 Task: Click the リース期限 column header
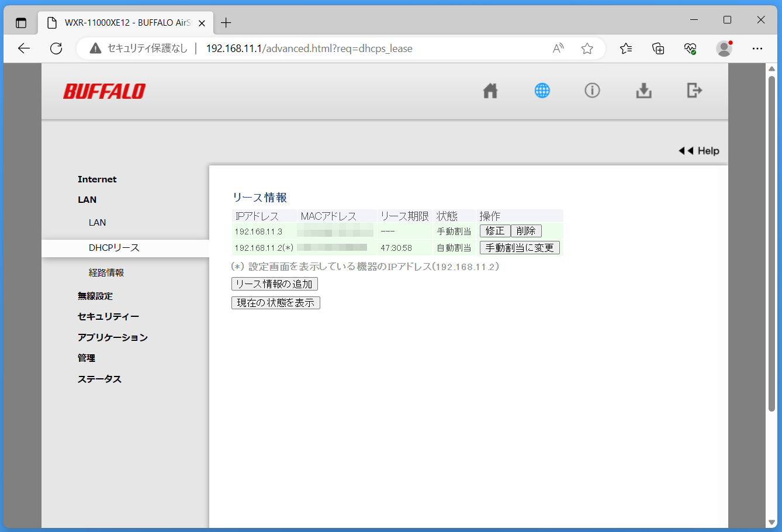coord(404,216)
